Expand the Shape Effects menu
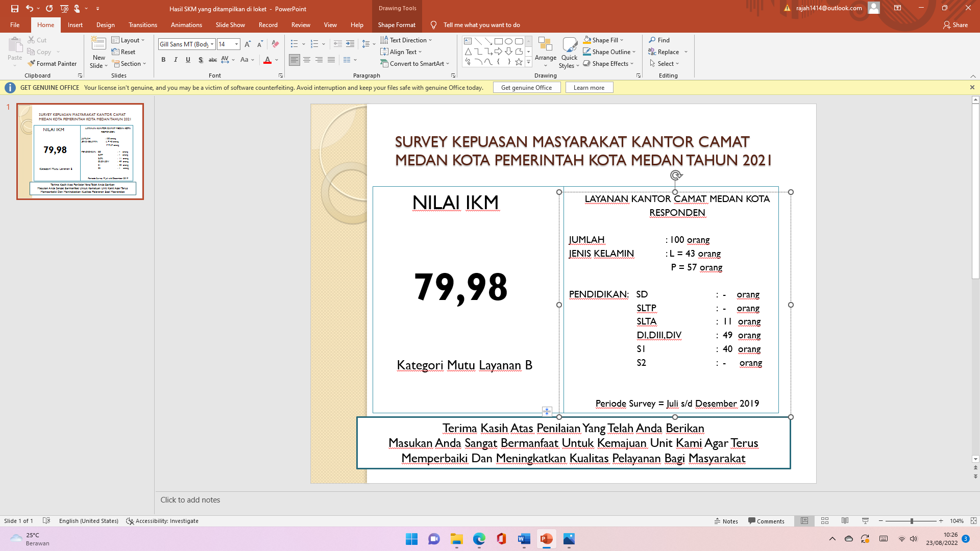 tap(608, 63)
